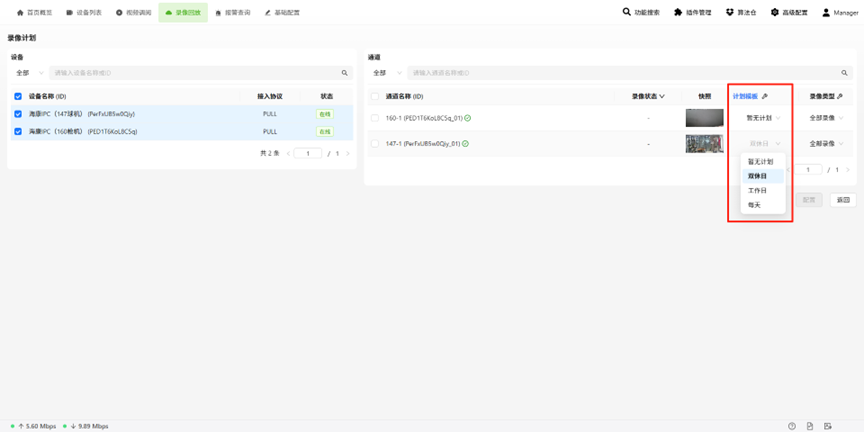Open 全部录像 type dropdown for 160-1
Image resolution: width=864 pixels, height=432 pixels.
pos(826,118)
